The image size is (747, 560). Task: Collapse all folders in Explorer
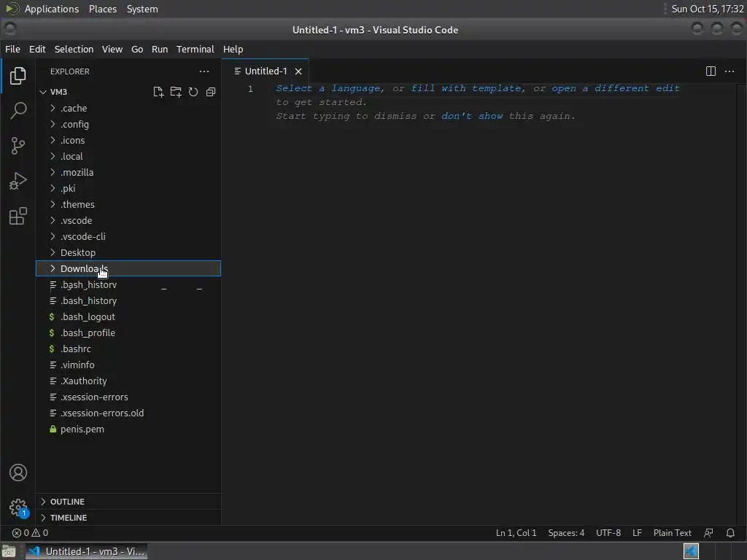[x=211, y=92]
